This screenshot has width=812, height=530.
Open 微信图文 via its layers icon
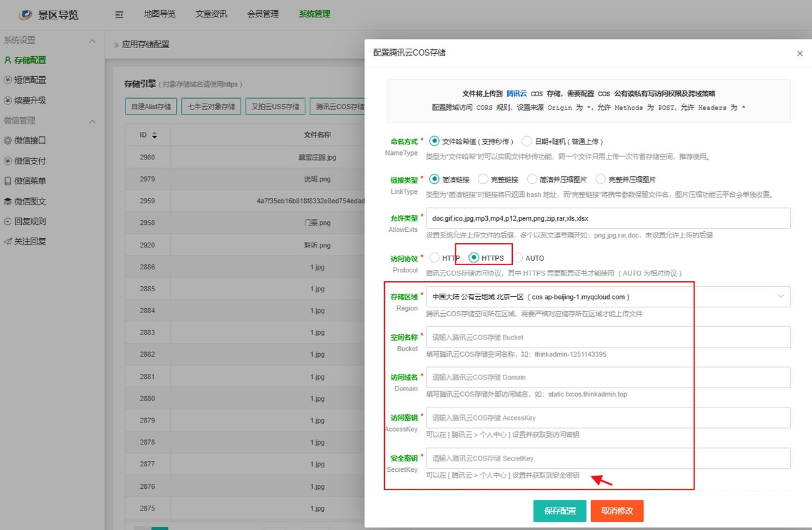coord(7,201)
